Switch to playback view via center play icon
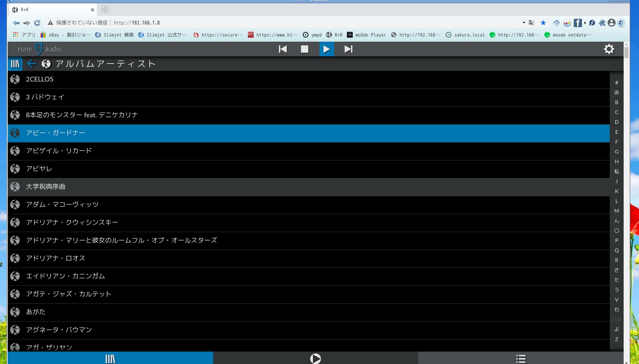The height and width of the screenshot is (364, 639). point(315,359)
